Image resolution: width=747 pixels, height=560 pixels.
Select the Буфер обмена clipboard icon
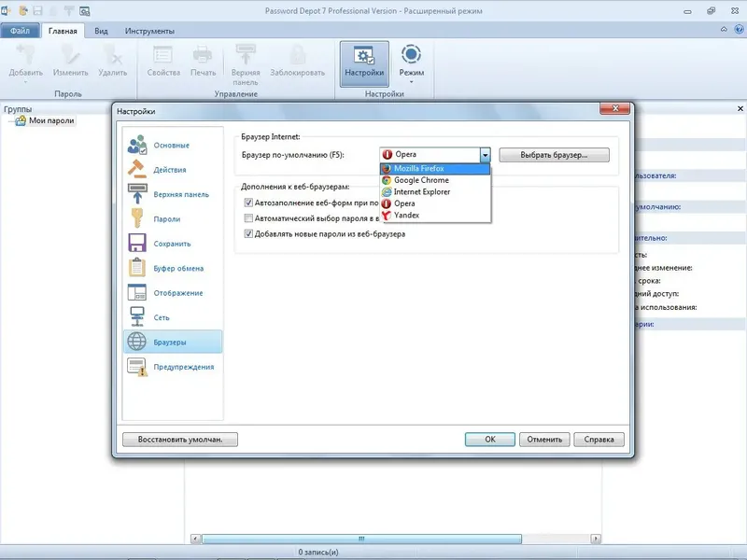pos(137,268)
